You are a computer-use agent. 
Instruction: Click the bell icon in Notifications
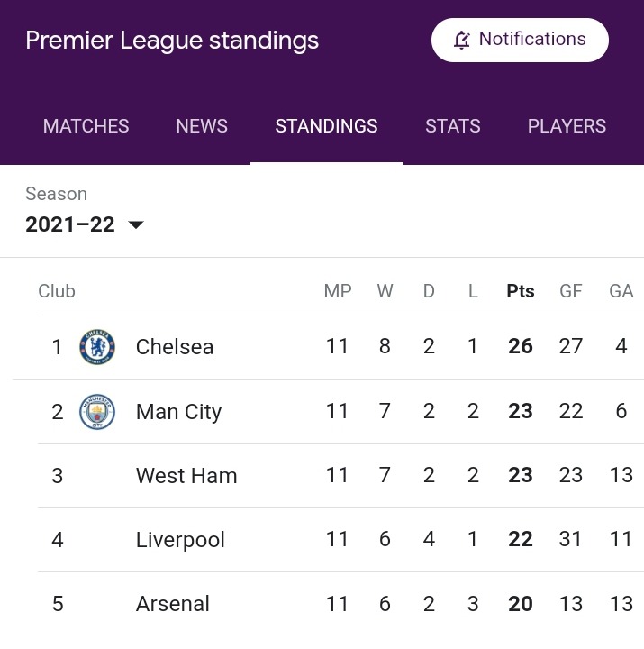(462, 40)
